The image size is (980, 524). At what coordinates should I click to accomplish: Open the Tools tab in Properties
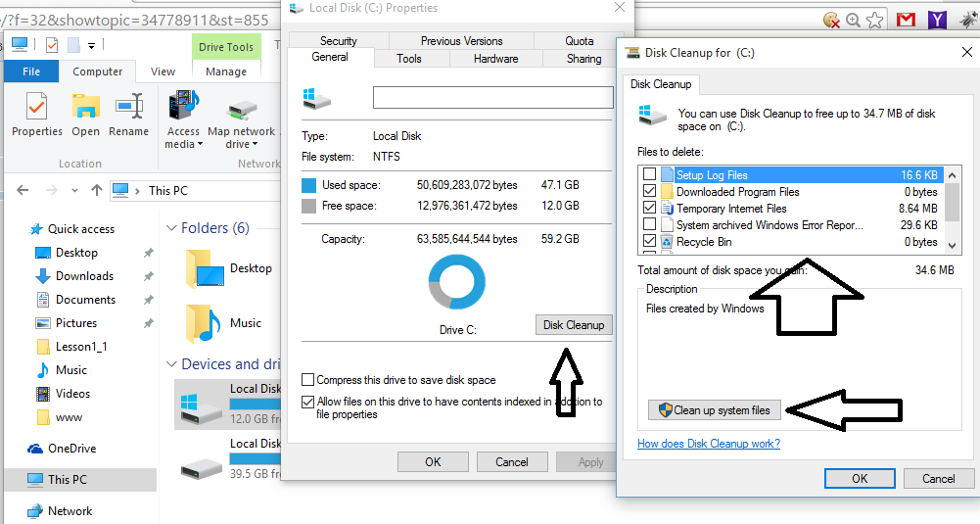(409, 58)
